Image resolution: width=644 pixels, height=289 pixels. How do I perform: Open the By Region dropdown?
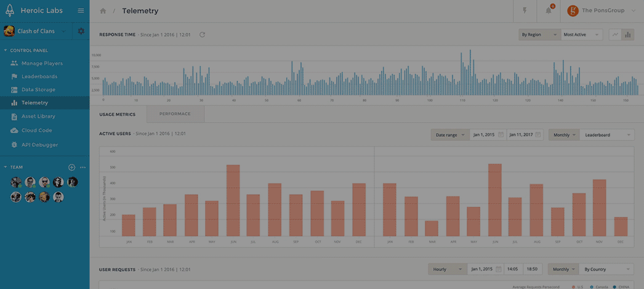539,35
